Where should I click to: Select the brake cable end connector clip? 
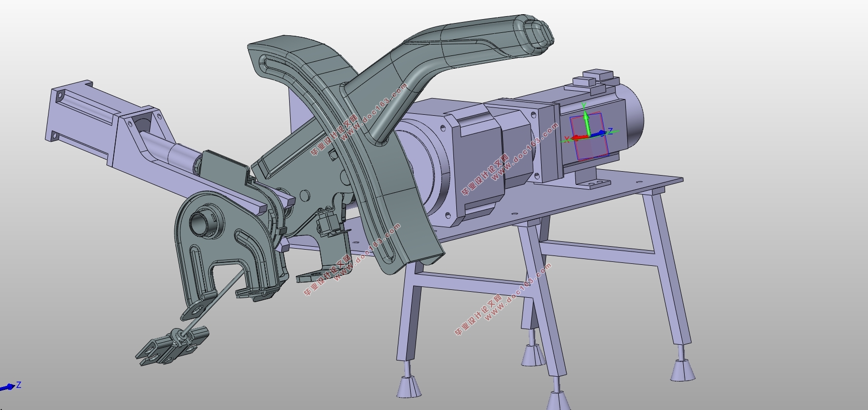pos(172,346)
